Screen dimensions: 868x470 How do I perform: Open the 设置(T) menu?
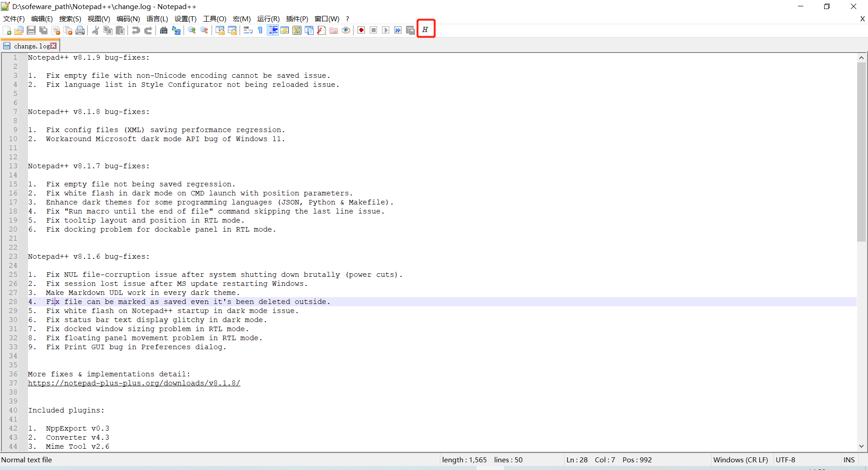coord(185,19)
